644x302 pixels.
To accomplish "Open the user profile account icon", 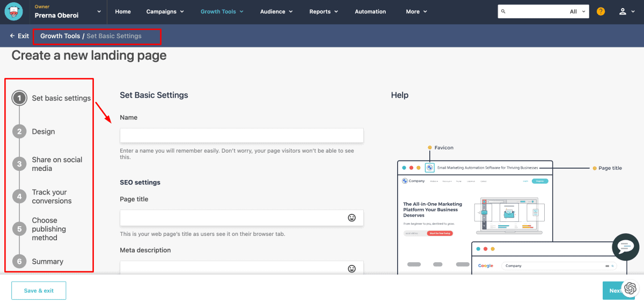I will click(623, 11).
